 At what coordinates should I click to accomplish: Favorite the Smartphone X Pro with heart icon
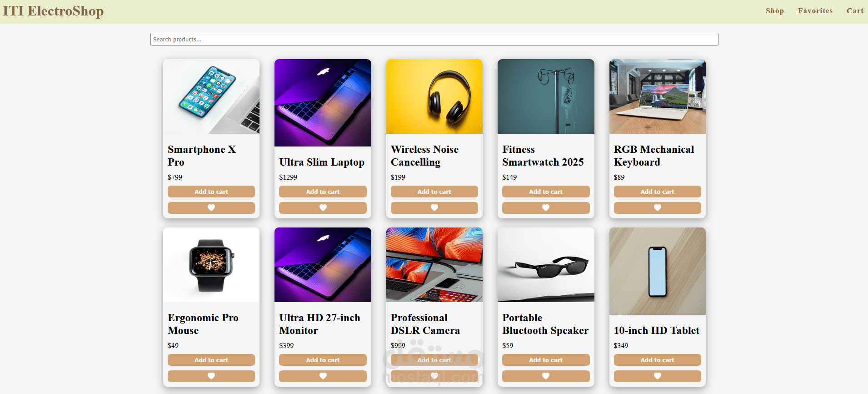(x=211, y=208)
